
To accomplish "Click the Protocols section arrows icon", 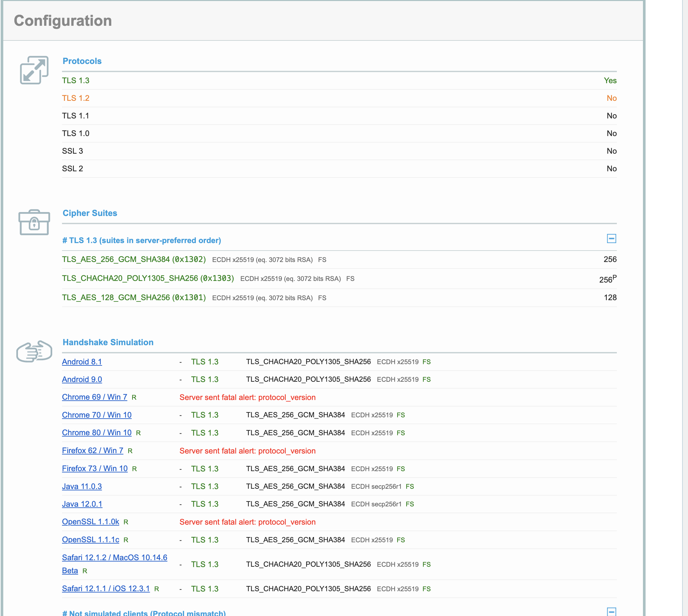I will coord(34,70).
